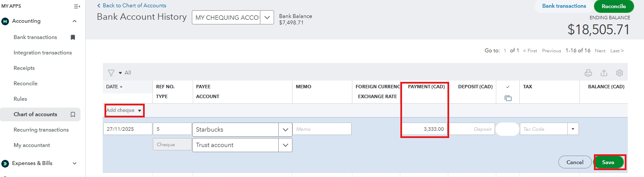
Task: Collapse the My Apps sidebar menu icon
Action: click(77, 6)
